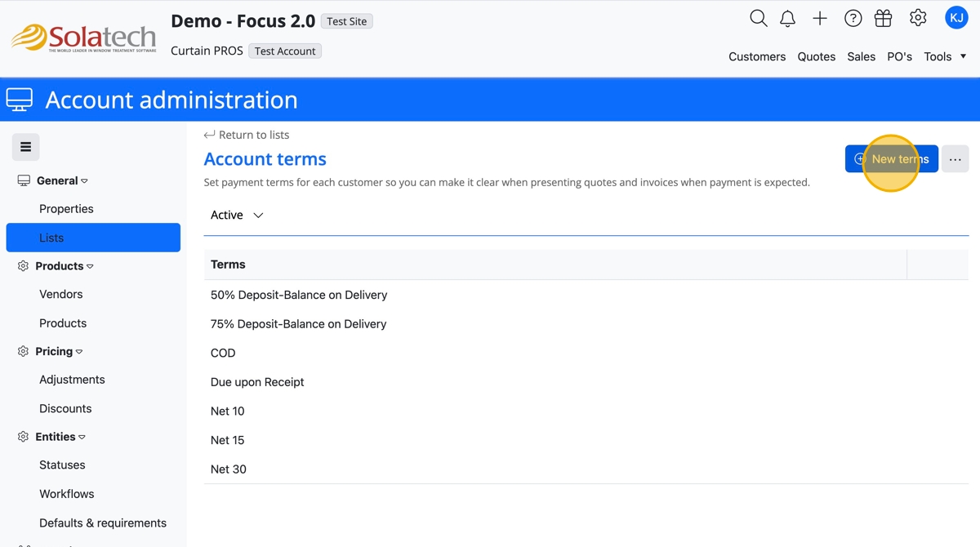Open the help question mark icon

[x=853, y=19]
